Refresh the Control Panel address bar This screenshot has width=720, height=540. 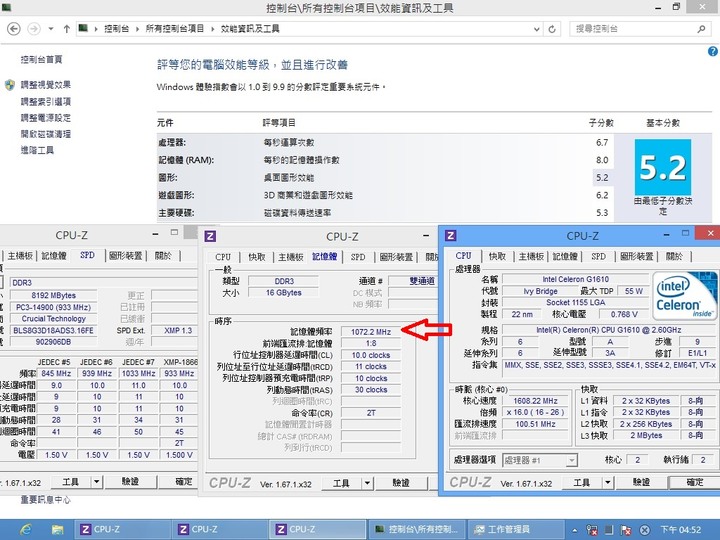click(x=552, y=29)
